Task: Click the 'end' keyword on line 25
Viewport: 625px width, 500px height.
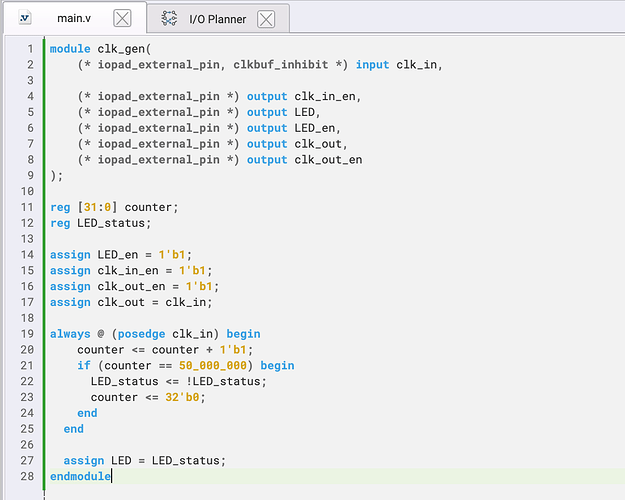Action: tap(73, 429)
